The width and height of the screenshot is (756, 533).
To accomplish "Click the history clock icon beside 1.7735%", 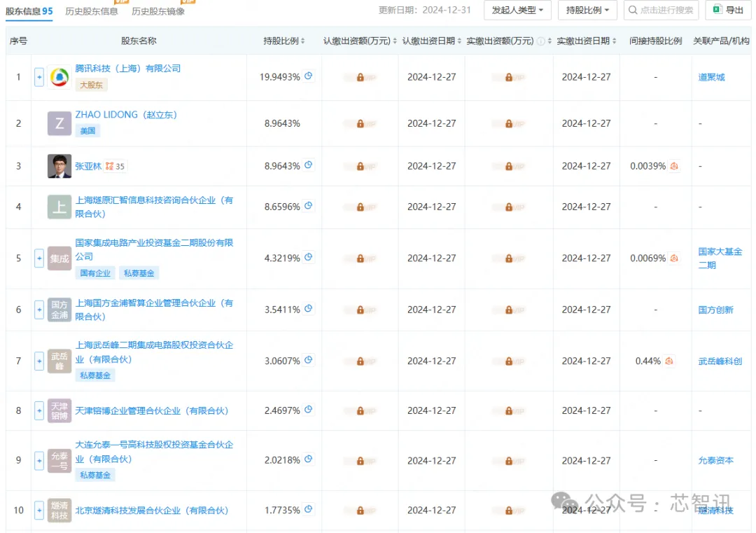I will 309,509.
